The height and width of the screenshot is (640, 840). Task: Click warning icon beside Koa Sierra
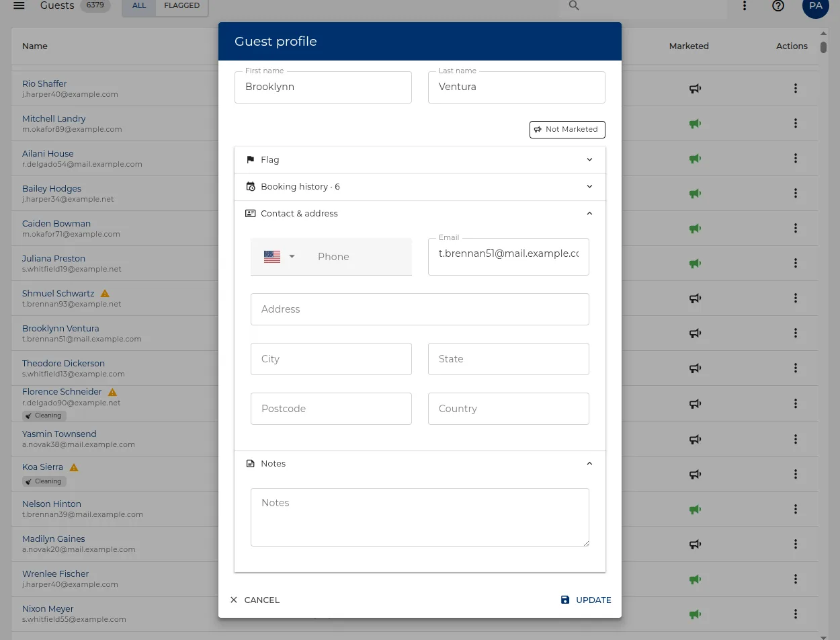tap(74, 467)
